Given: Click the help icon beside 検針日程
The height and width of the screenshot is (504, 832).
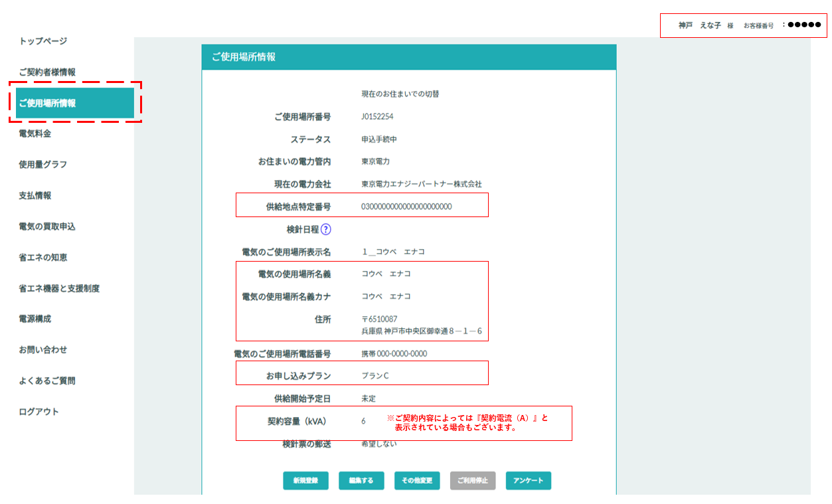Looking at the screenshot, I should [325, 230].
